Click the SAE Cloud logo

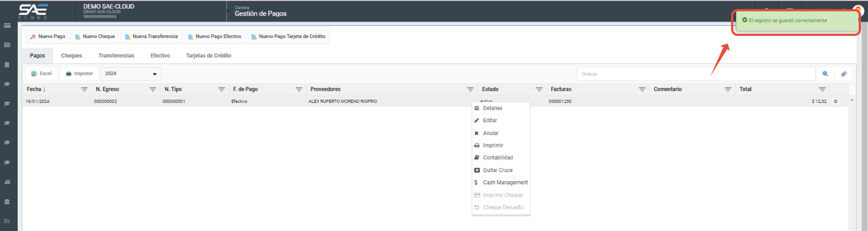(33, 11)
